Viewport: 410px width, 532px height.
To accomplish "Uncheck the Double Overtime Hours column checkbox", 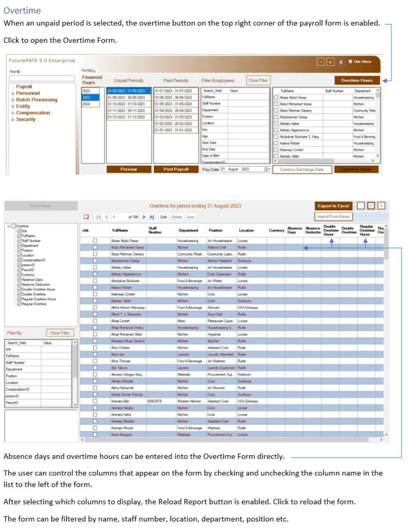I will click(20, 289).
